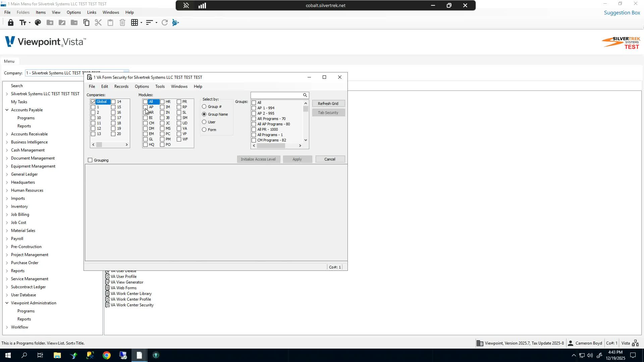This screenshot has height=362, width=644.
Task: Click the network icon beside Vista
Action: [x=635, y=343]
